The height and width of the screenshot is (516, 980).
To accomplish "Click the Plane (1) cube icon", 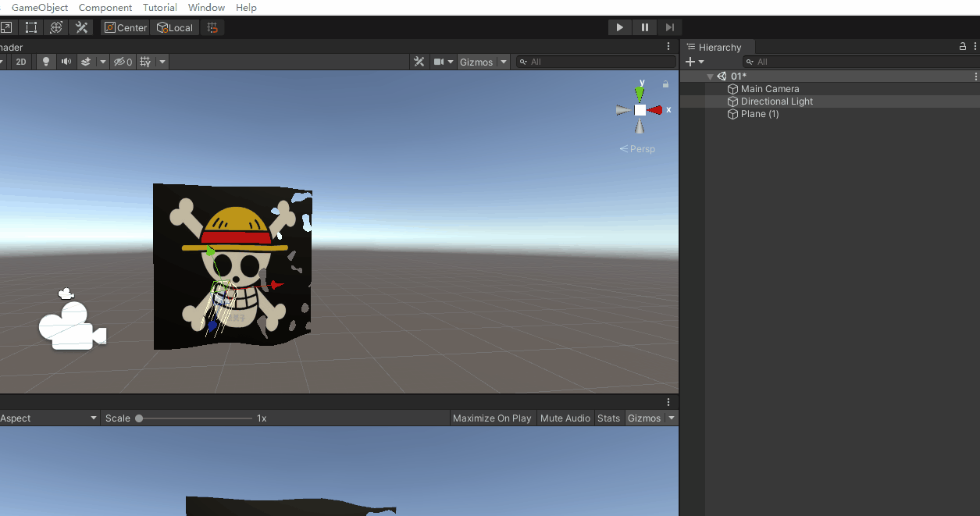I will pyautogui.click(x=732, y=114).
